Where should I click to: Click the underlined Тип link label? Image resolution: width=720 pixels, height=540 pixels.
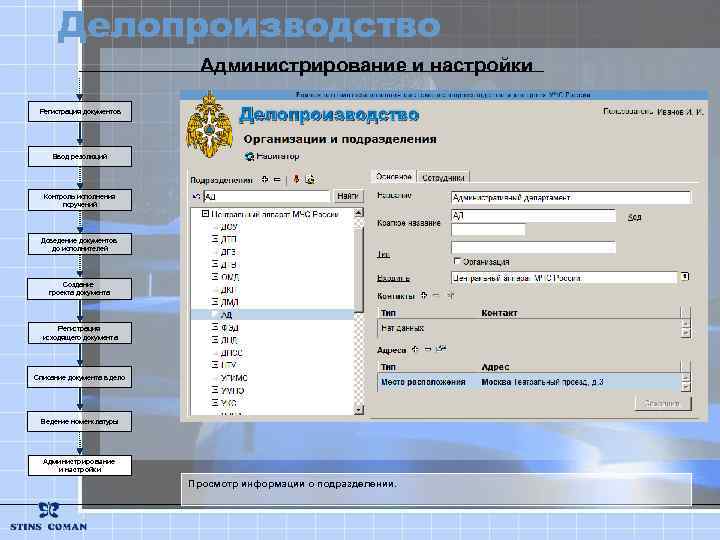tap(383, 254)
